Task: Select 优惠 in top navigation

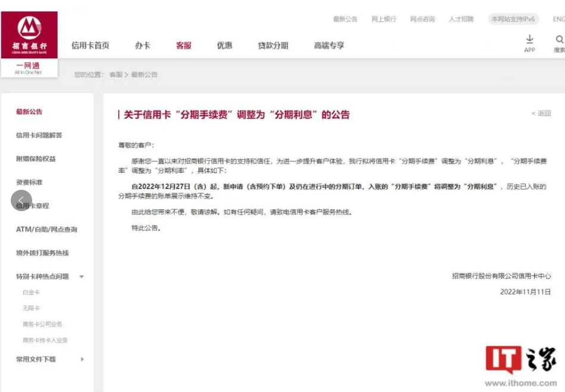Action: click(x=224, y=46)
